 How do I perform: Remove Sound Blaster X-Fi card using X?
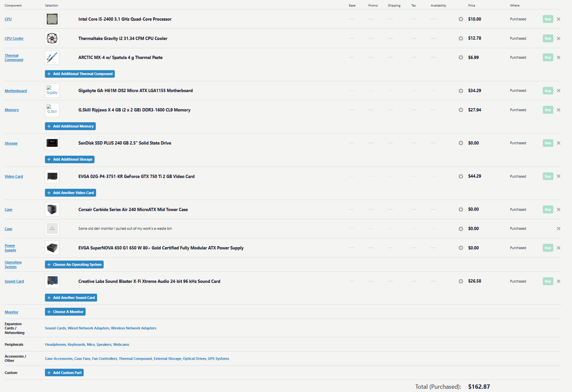[x=559, y=281]
